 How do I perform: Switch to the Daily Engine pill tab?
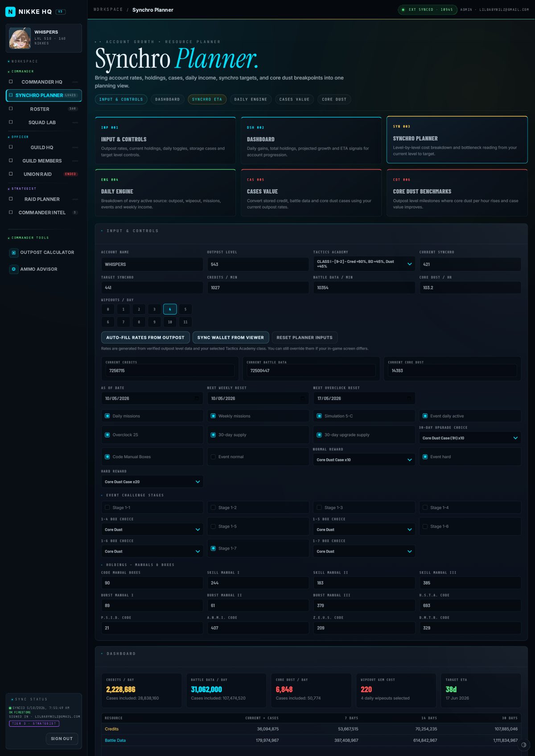tap(251, 99)
